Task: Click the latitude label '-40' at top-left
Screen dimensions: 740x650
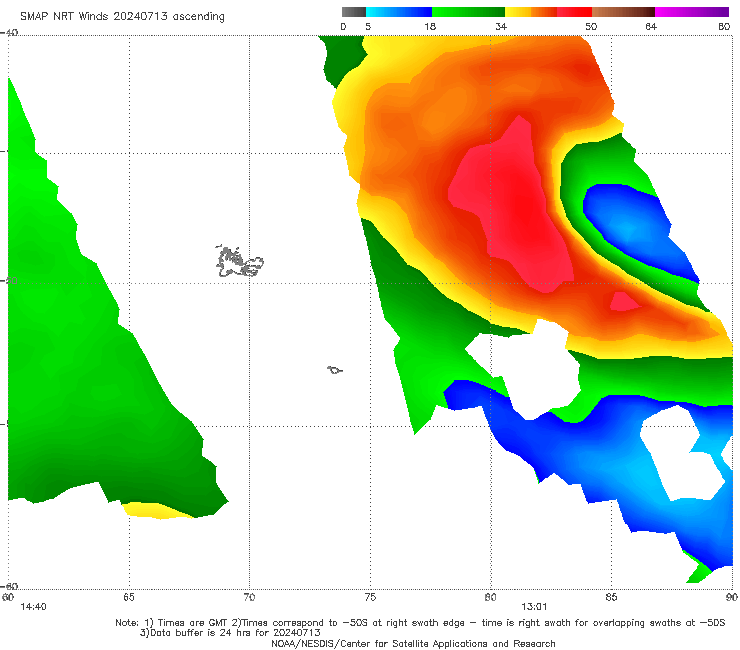Action: coord(9,33)
